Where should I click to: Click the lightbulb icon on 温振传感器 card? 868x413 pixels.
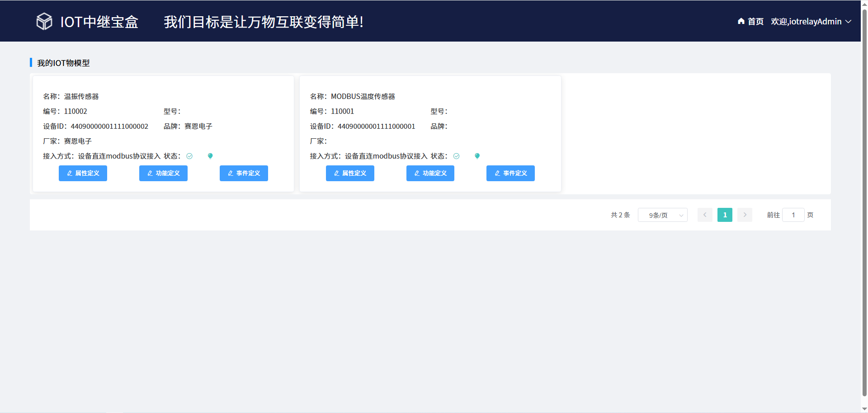[x=210, y=156]
